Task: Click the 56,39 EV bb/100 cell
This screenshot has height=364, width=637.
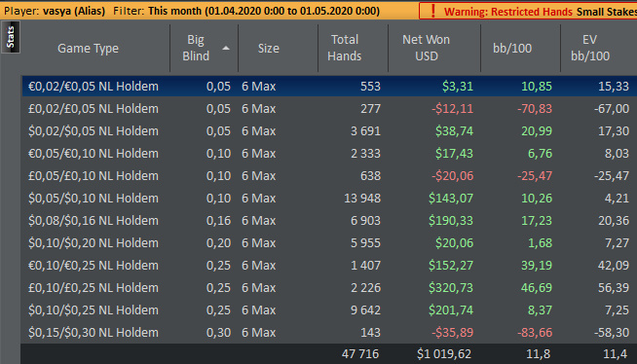Action: (x=614, y=287)
